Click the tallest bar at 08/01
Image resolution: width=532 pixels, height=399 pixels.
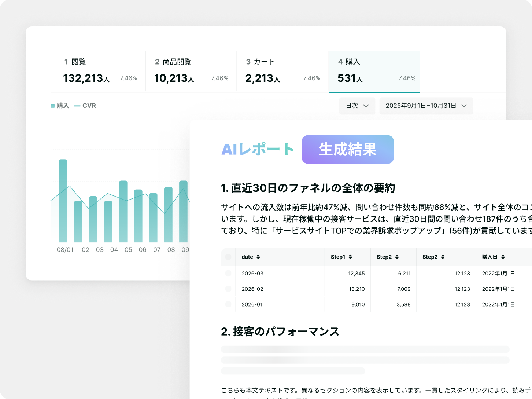[x=63, y=201]
